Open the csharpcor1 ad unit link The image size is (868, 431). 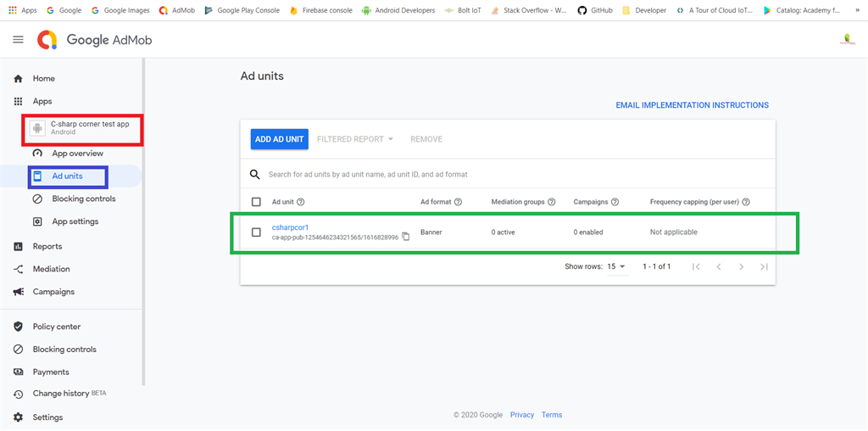tap(290, 227)
